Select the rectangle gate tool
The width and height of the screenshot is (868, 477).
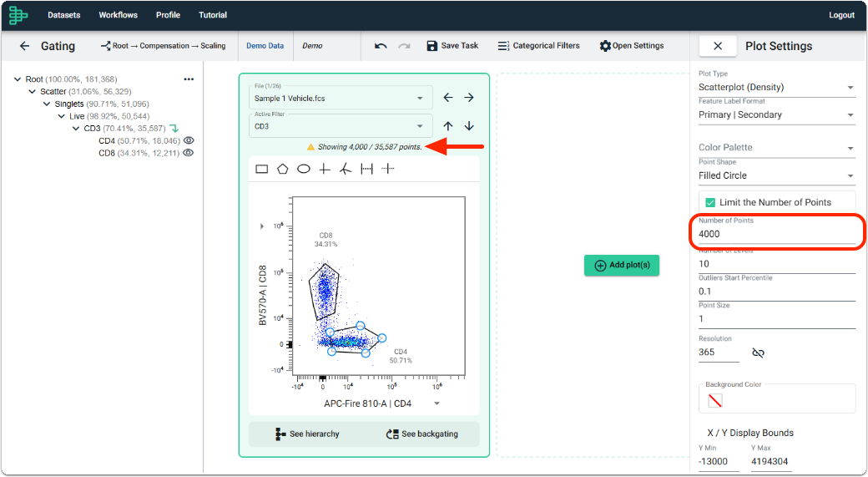[x=262, y=169]
